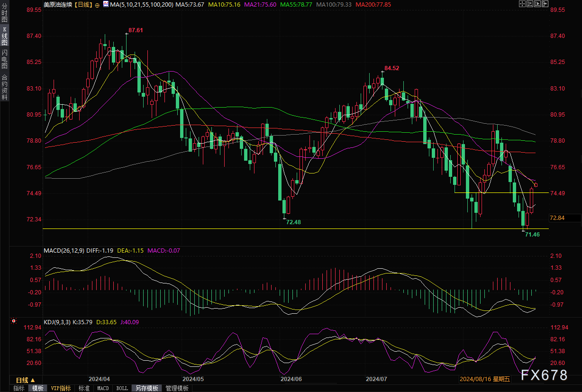Click the 另存模板 button
The image size is (582, 392).
146,388
